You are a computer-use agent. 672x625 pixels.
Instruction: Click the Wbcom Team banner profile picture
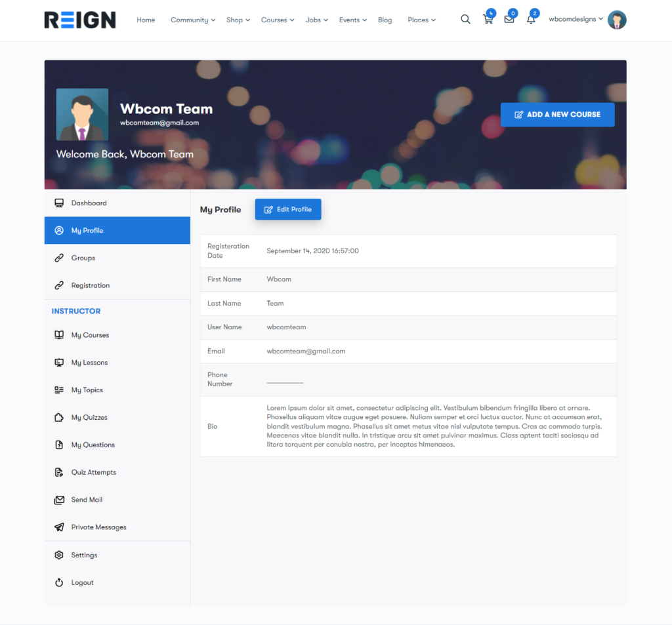pyautogui.click(x=82, y=114)
